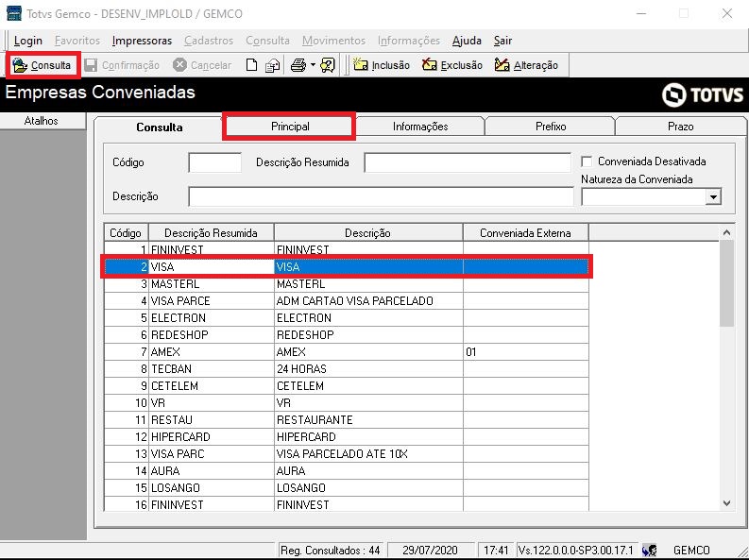The height and width of the screenshot is (560, 749).
Task: Open the Informações menu in menu bar
Action: pos(409,41)
